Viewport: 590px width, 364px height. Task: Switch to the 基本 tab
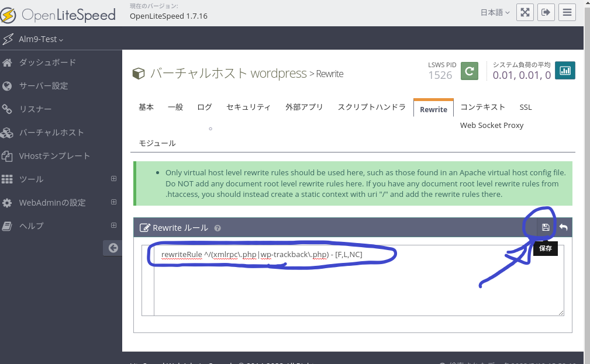click(146, 107)
